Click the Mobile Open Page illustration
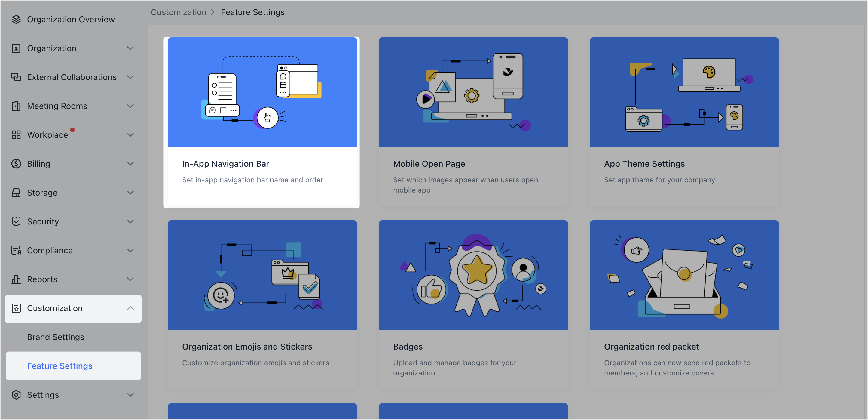This screenshot has height=420, width=868. (x=473, y=92)
